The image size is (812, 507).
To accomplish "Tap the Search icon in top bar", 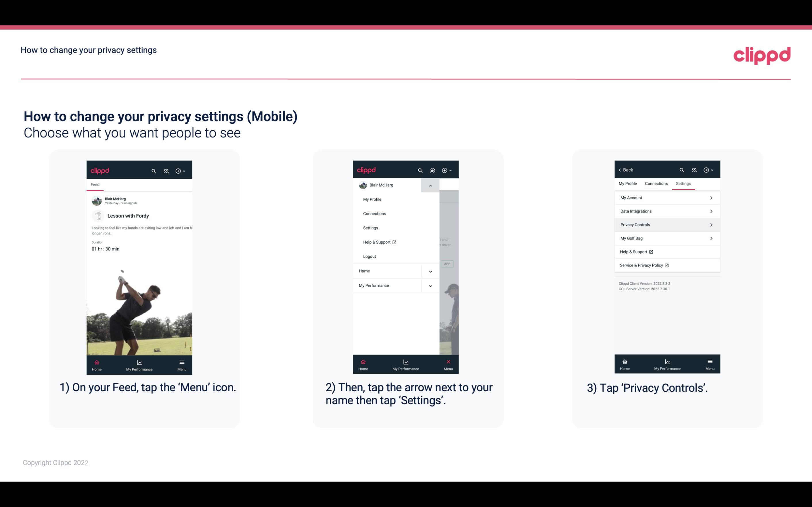I will [x=153, y=170].
